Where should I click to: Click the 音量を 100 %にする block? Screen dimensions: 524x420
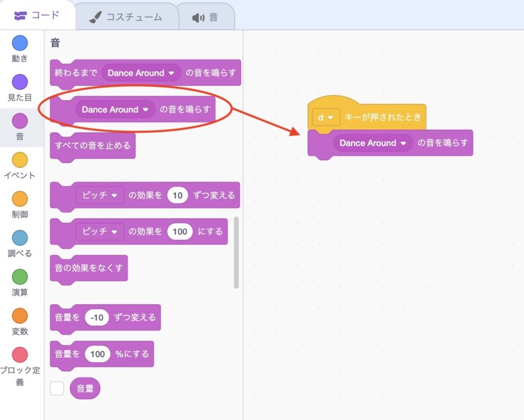point(102,355)
